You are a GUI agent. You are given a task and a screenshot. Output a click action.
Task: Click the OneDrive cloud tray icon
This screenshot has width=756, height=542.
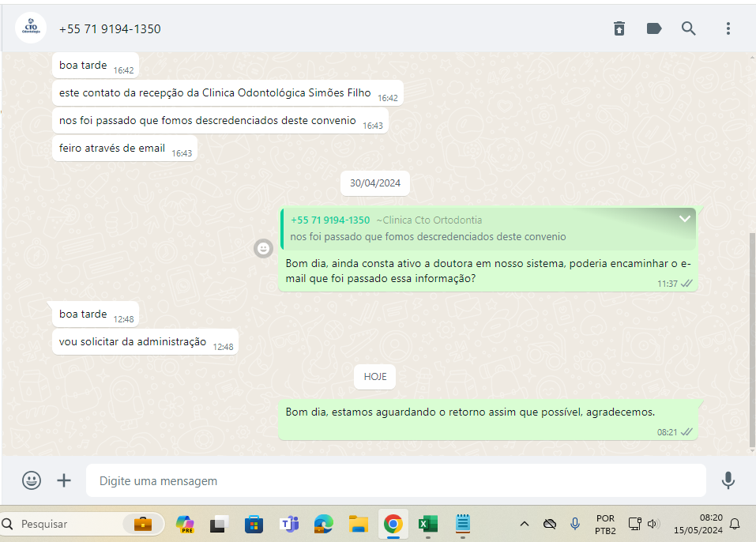point(550,524)
